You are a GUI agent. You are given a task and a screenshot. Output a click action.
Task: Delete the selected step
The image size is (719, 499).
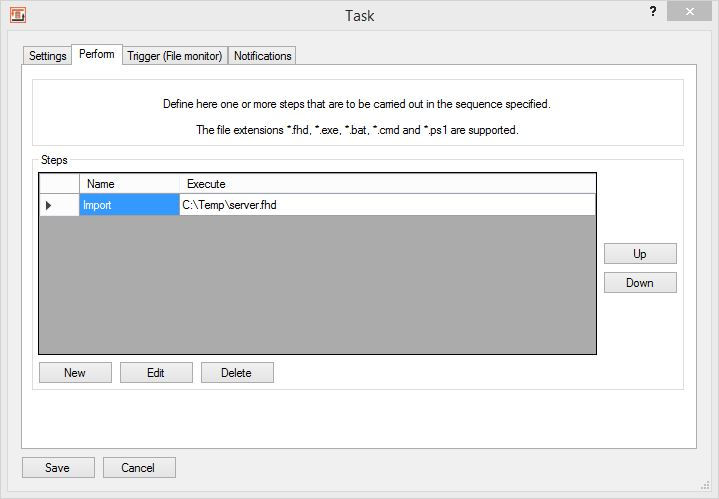coord(237,373)
